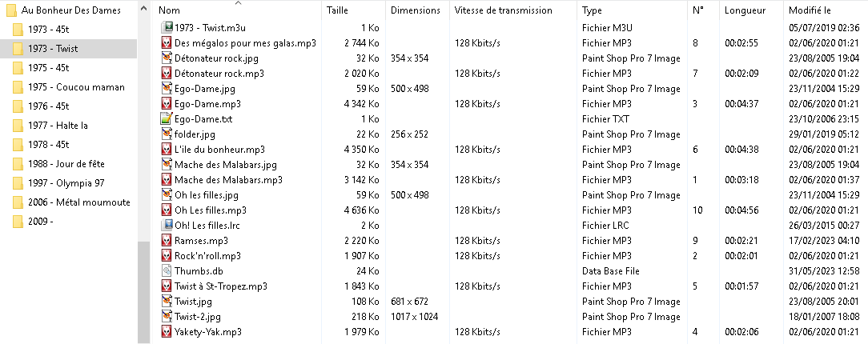Select the Twist à St-Tropez.mp3 file

pos(221,286)
